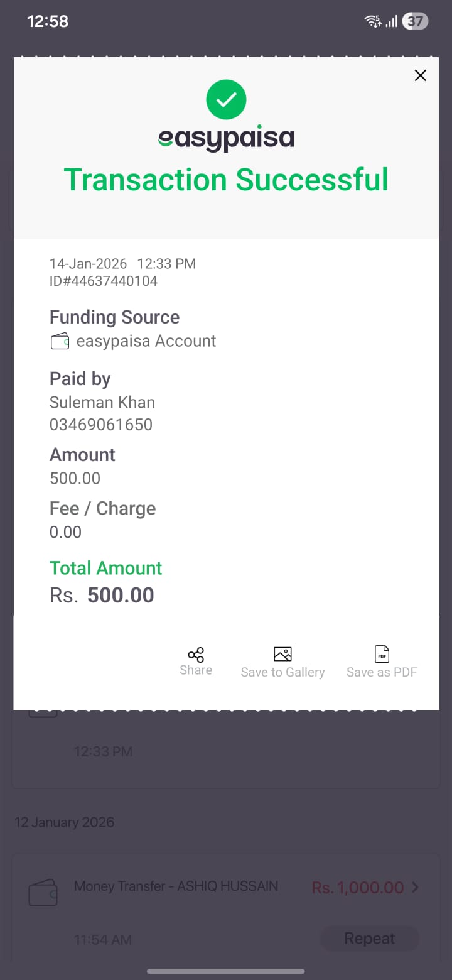This screenshot has height=980, width=452.
Task: Open the Money Transfer - ASHIQ HUSSAIN entry
Action: 176,886
